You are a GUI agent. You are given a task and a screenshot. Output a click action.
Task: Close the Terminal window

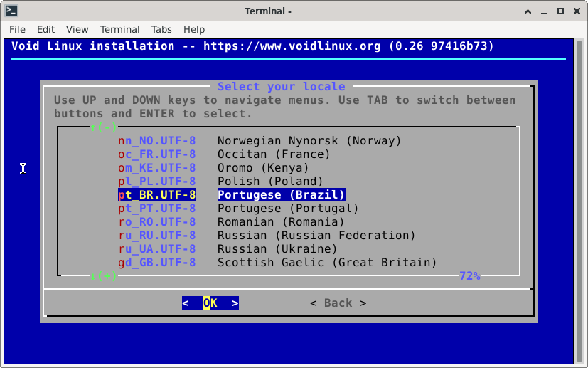coord(576,11)
